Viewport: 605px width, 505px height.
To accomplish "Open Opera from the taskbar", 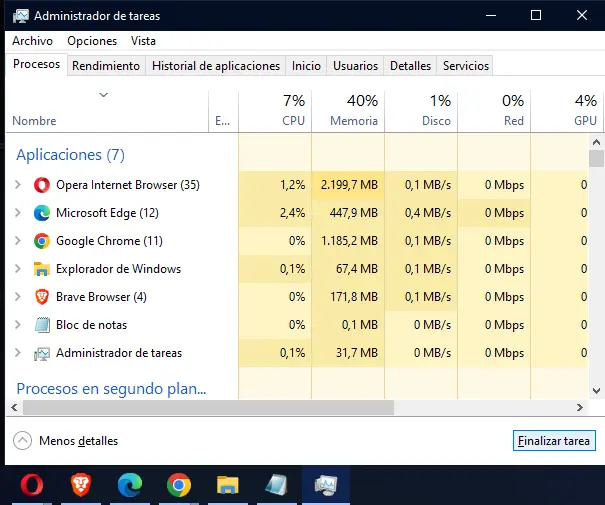I will coord(32,485).
